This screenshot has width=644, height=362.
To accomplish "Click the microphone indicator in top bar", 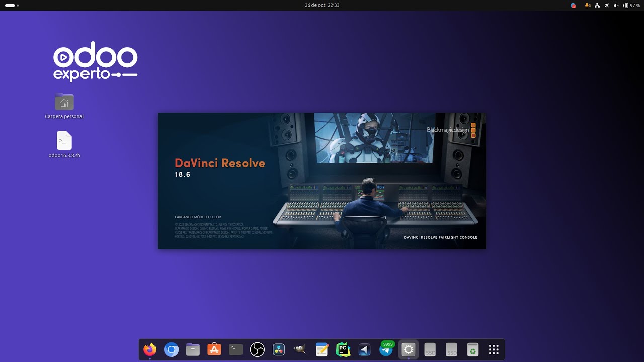I will click(587, 5).
